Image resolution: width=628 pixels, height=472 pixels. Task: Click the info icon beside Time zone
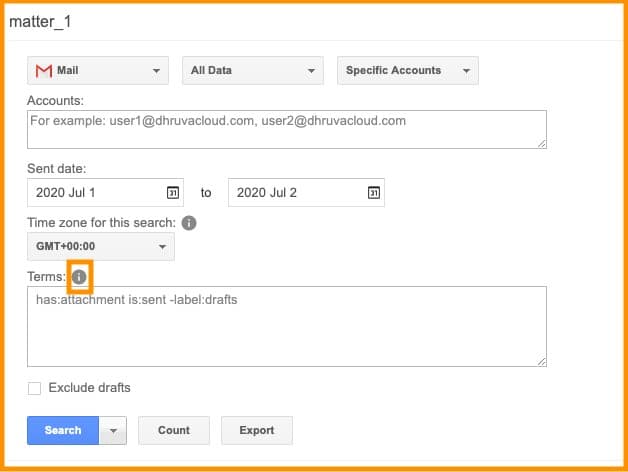coord(189,222)
